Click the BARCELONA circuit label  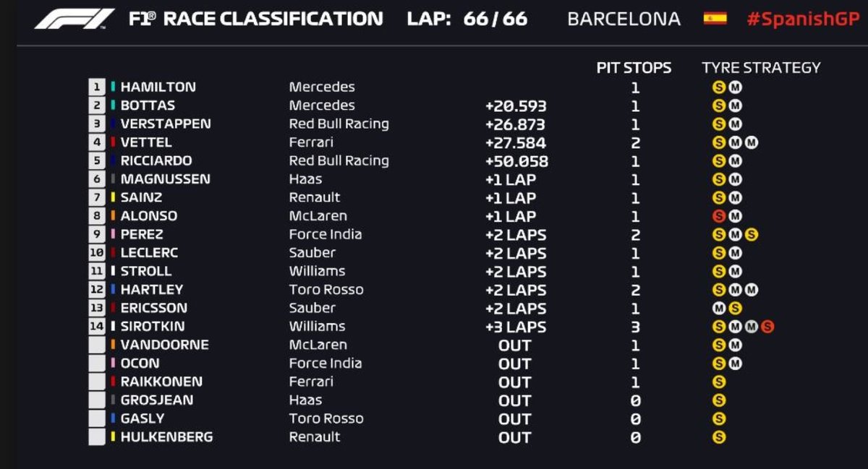point(624,19)
